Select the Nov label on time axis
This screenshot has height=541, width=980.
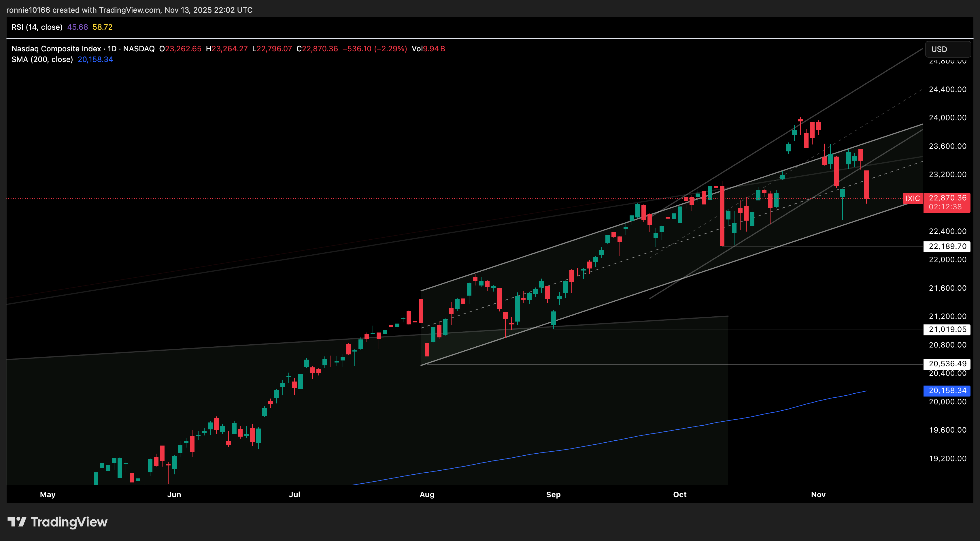click(818, 495)
